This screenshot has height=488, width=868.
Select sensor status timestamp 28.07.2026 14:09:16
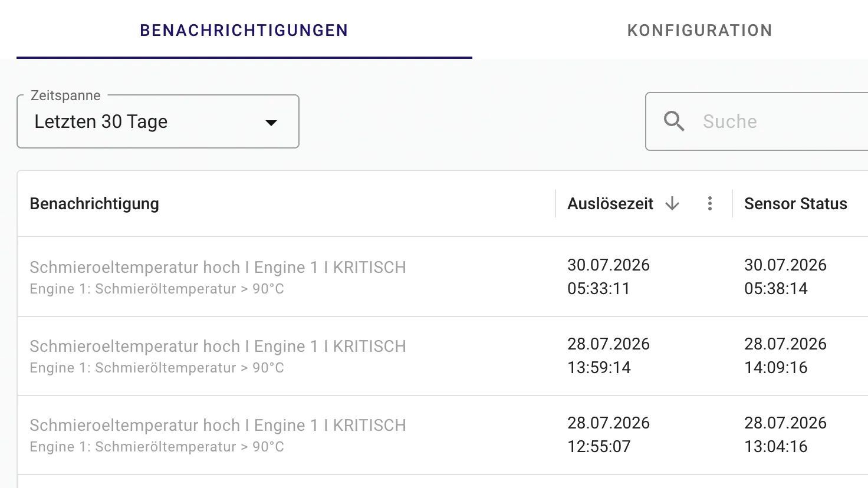tap(785, 356)
